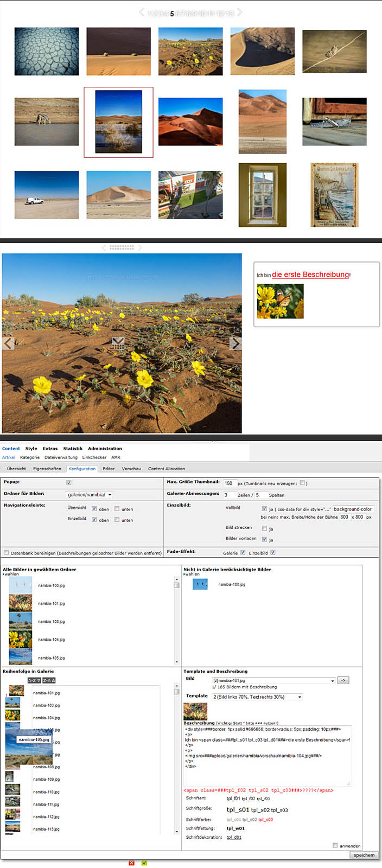Click grid overview icon on large image
The height and width of the screenshot is (868, 382).
[x=118, y=343]
